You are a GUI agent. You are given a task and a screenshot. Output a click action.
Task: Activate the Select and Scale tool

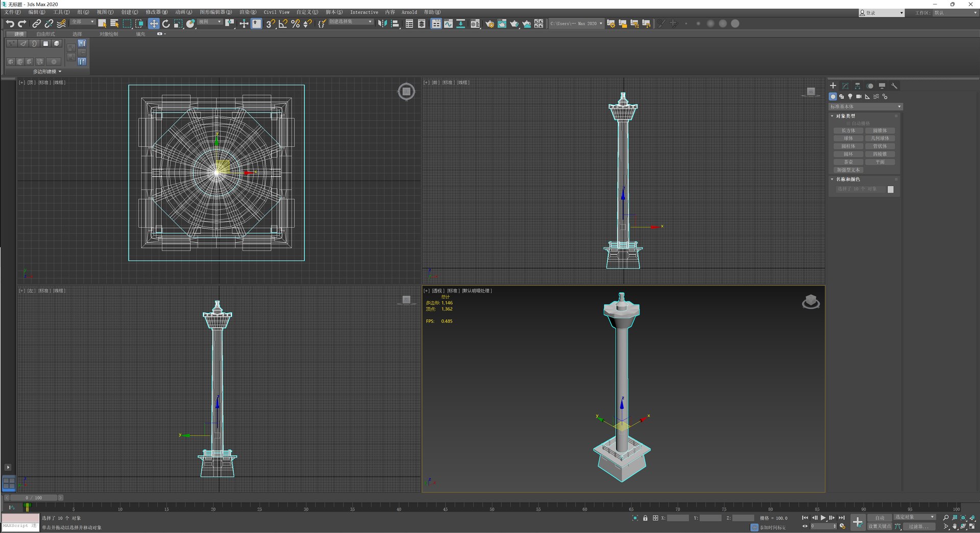click(178, 23)
